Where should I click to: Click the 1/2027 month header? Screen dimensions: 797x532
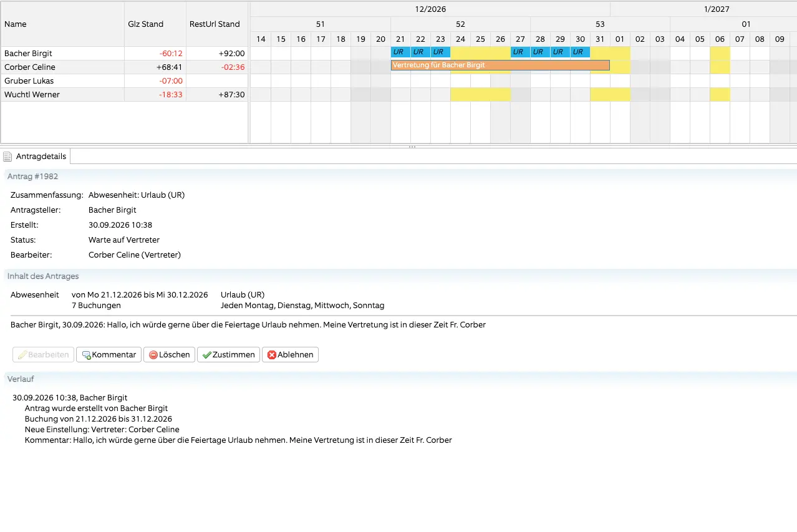coord(703,9)
